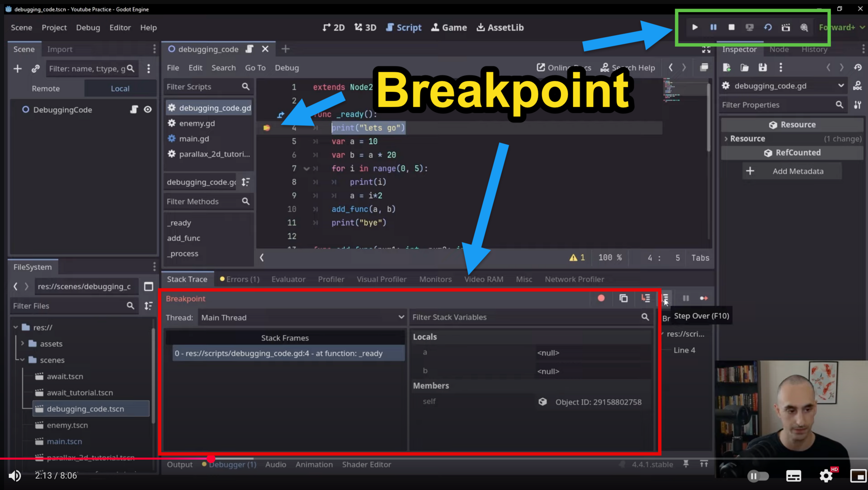The image size is (868, 490).
Task: Click the Step Over debugger icon
Action: 665,298
